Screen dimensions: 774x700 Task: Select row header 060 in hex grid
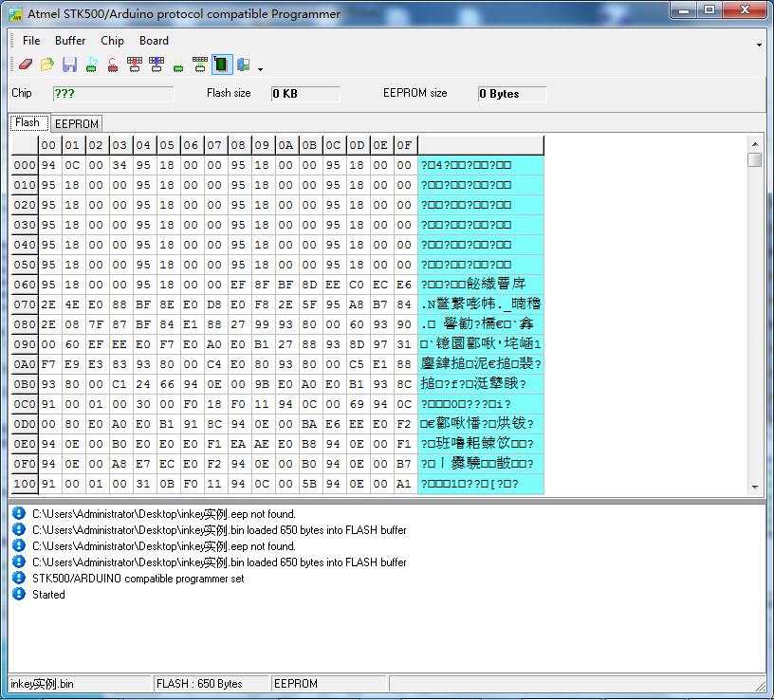coord(25,285)
